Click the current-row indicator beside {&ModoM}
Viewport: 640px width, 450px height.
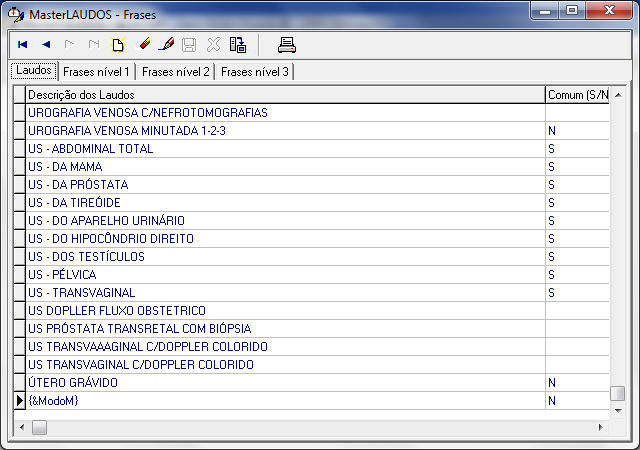(19, 400)
